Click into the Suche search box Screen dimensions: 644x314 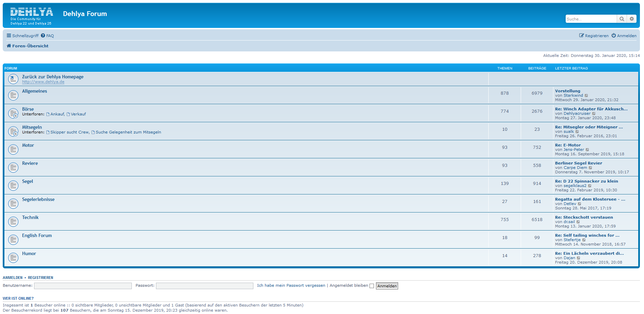point(591,19)
